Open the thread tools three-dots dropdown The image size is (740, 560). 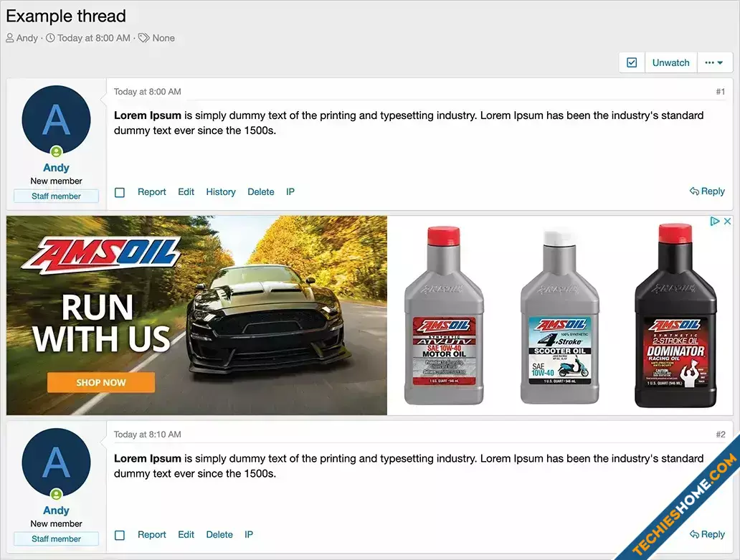pos(714,63)
